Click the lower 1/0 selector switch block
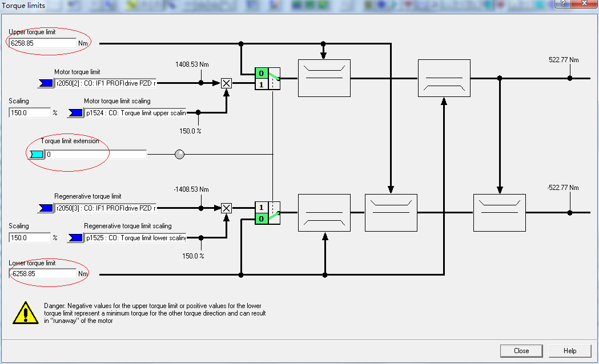The width and height of the screenshot is (599, 364). 267,213
